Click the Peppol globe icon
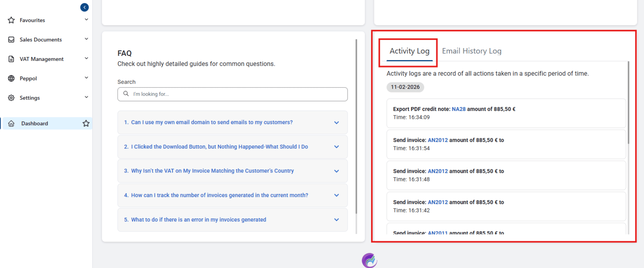The height and width of the screenshot is (268, 644). 11,78
